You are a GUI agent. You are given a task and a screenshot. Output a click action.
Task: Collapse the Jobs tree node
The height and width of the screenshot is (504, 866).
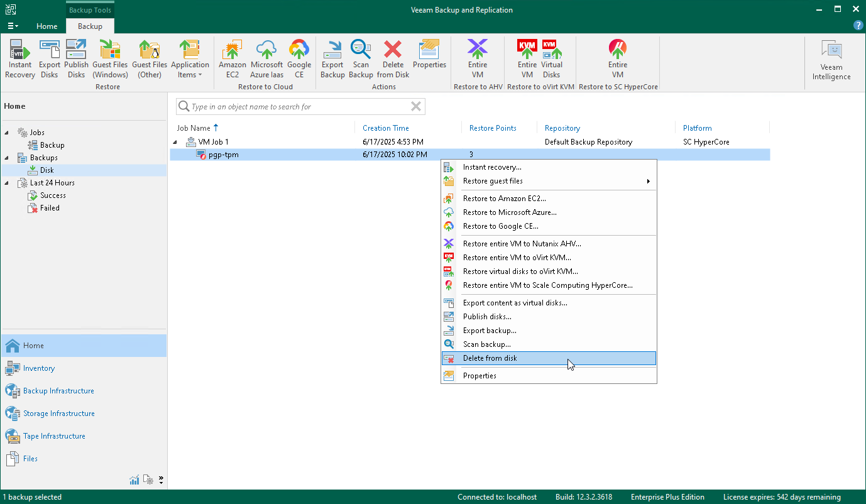(x=7, y=133)
